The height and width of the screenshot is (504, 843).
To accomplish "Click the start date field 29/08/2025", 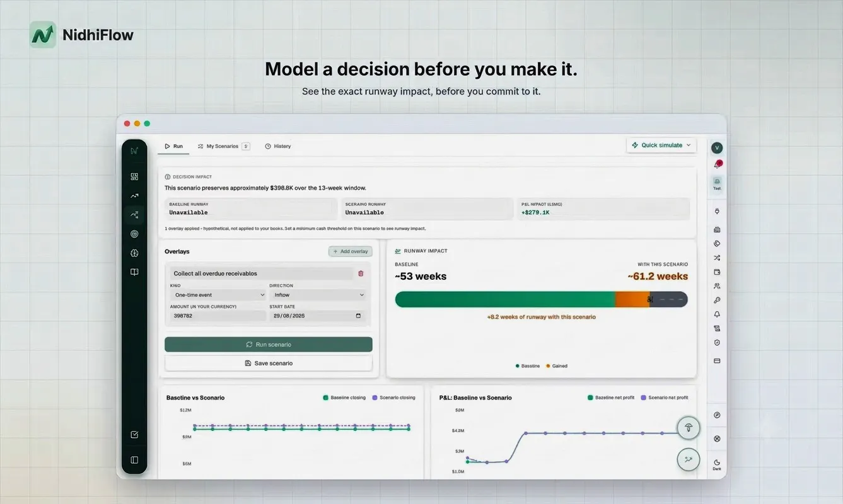I will pos(317,316).
